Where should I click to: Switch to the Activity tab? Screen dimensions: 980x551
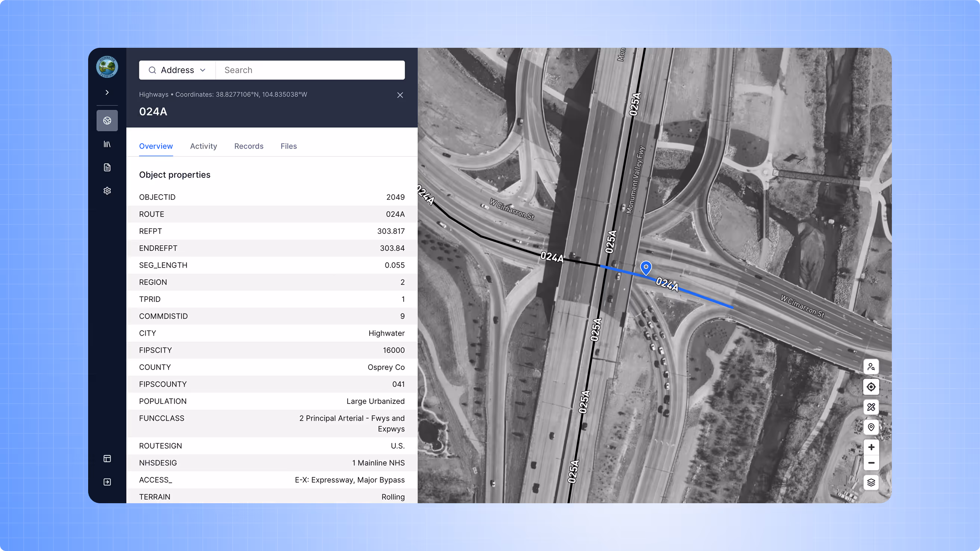tap(204, 146)
